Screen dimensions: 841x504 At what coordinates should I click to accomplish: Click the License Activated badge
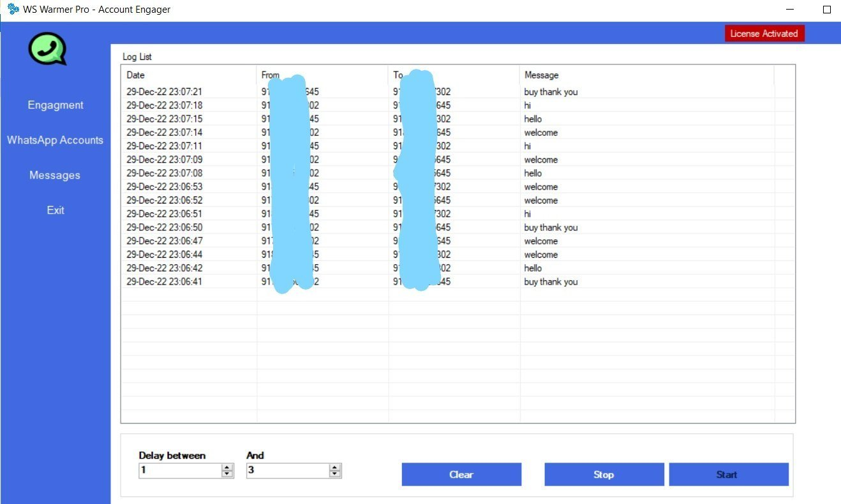[764, 34]
